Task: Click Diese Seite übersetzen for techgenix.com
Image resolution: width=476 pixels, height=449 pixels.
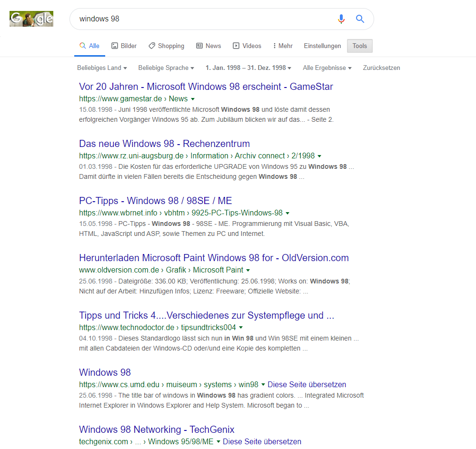Action: [x=262, y=441]
